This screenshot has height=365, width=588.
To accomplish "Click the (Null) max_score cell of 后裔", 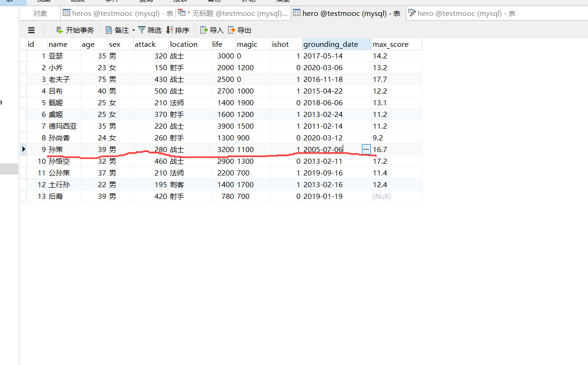I will click(x=397, y=196).
